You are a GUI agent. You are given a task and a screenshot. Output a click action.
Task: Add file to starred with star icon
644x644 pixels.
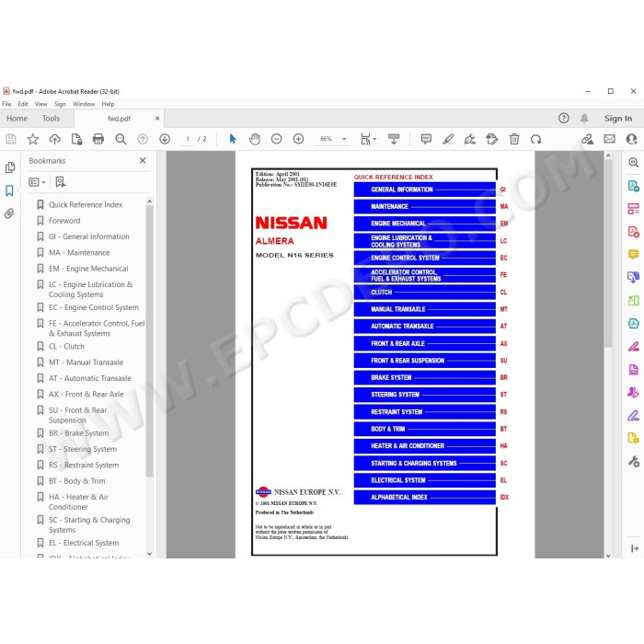click(x=33, y=139)
